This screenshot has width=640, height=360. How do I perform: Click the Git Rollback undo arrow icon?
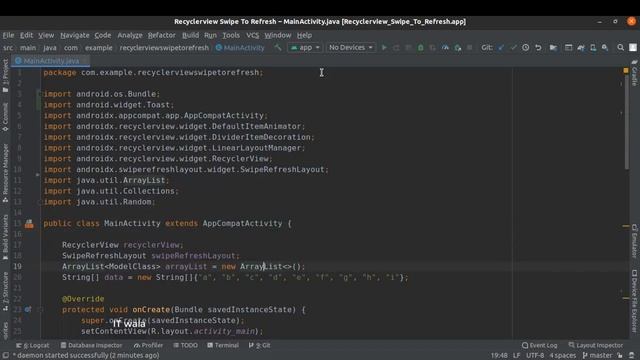click(x=538, y=48)
